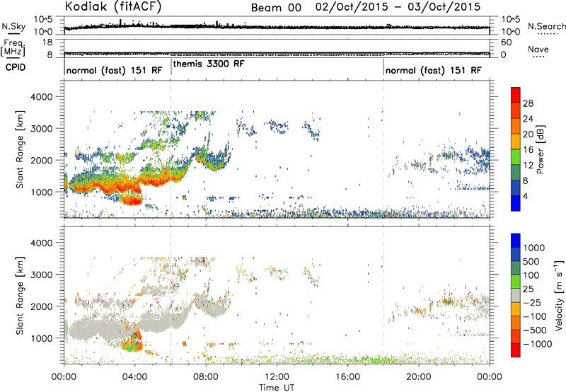Click the "themis 3300 RF" CPID label
The width and height of the screenshot is (566, 392).
pos(209,64)
